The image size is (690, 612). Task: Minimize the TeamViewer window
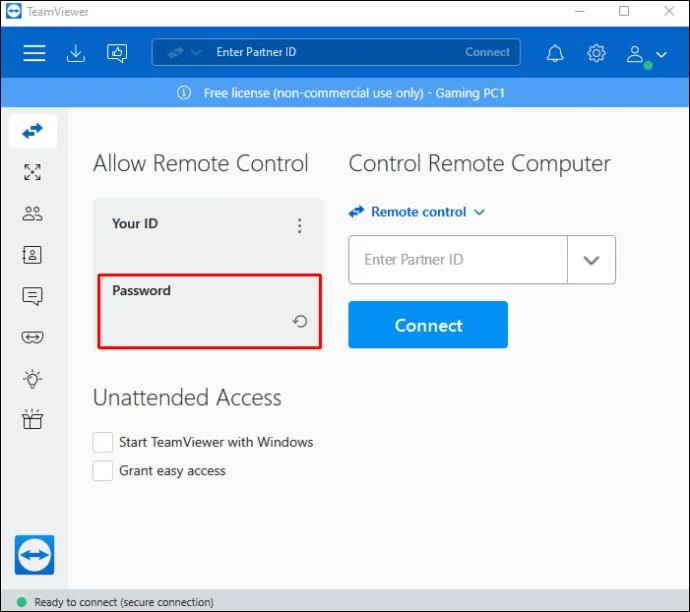tap(580, 11)
